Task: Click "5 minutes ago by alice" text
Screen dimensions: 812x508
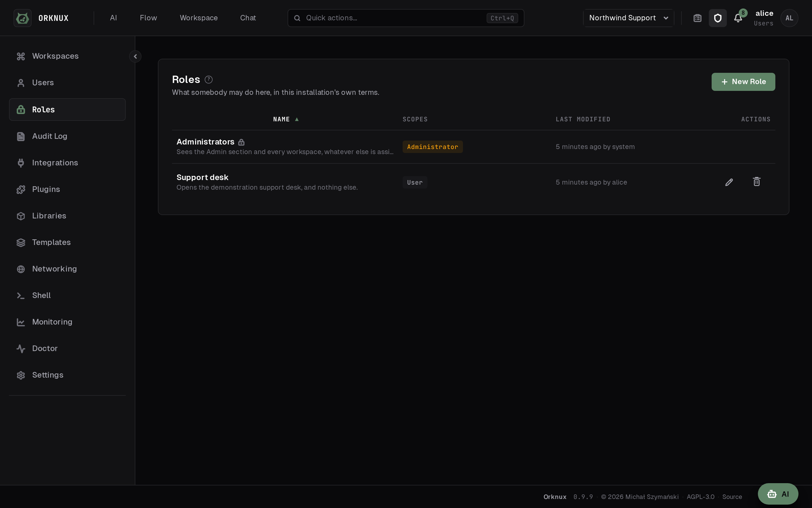Action: [x=591, y=182]
